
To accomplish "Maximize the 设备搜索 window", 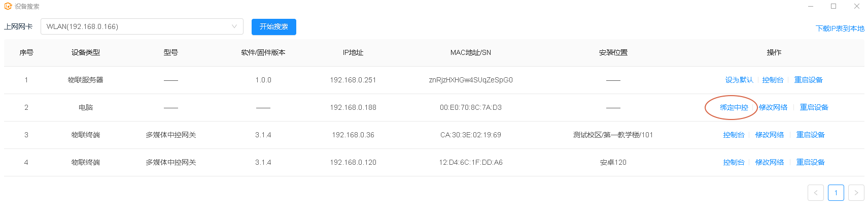I will pyautogui.click(x=834, y=6).
